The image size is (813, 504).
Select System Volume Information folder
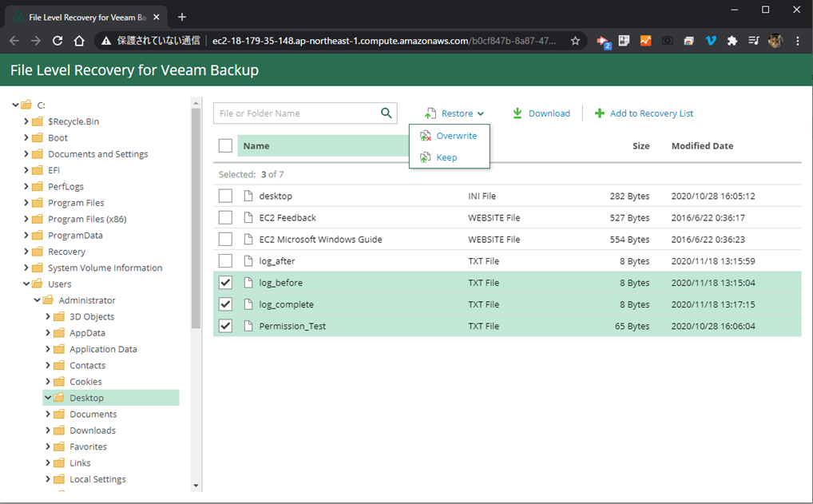pyautogui.click(x=105, y=268)
